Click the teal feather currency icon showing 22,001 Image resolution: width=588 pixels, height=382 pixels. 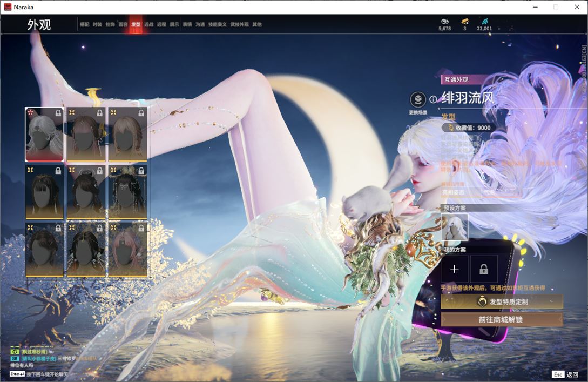[x=484, y=21]
